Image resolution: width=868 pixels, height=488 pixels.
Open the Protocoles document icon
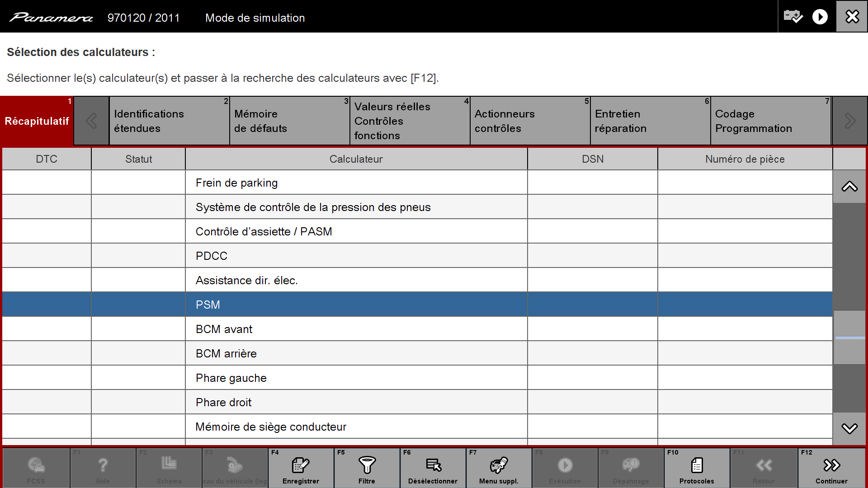(x=697, y=465)
